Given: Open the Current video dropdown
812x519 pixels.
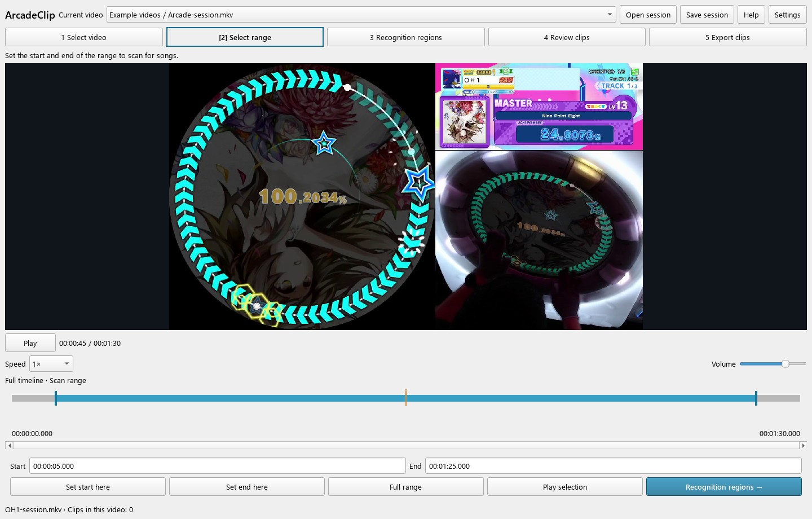Looking at the screenshot, I should [361, 15].
